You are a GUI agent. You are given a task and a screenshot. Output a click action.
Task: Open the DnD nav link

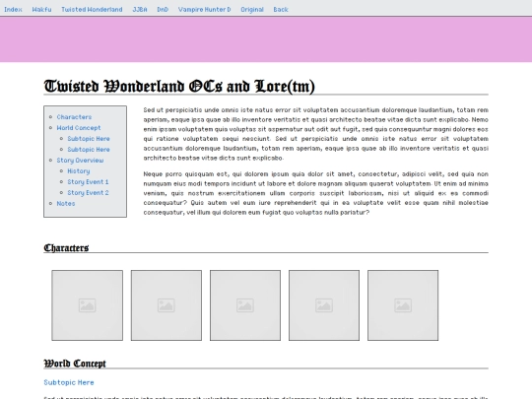coord(163,10)
